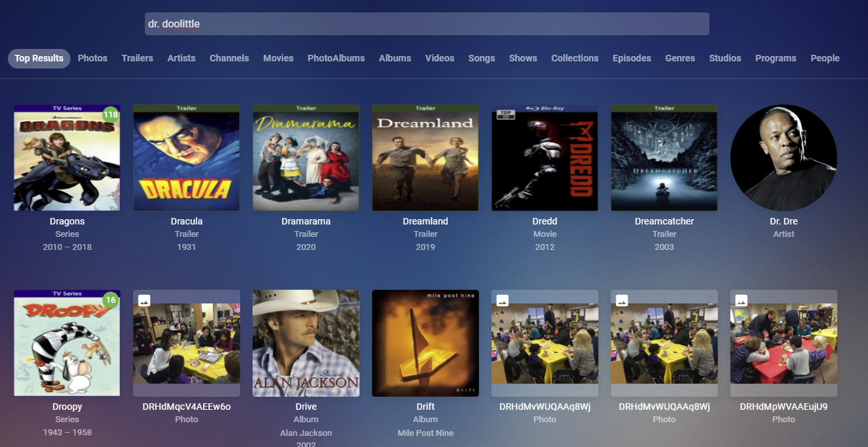Viewport: 868px width, 447px height.
Task: Switch to the Studios tab
Action: coord(725,58)
